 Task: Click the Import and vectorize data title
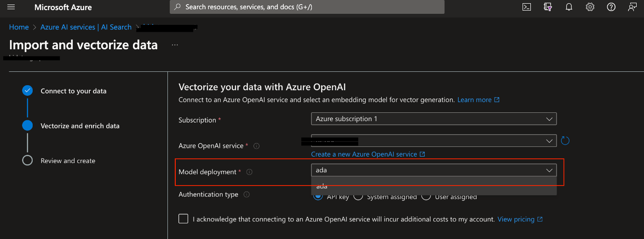[83, 45]
